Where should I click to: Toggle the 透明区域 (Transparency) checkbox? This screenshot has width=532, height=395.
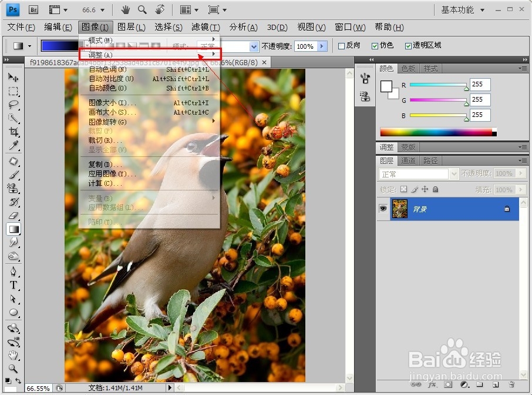408,46
